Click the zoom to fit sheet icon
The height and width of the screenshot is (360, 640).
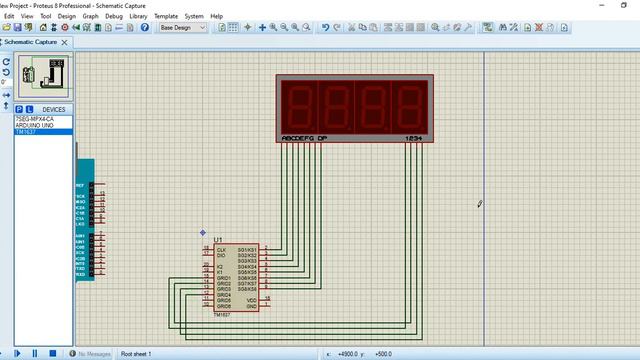click(x=295, y=27)
